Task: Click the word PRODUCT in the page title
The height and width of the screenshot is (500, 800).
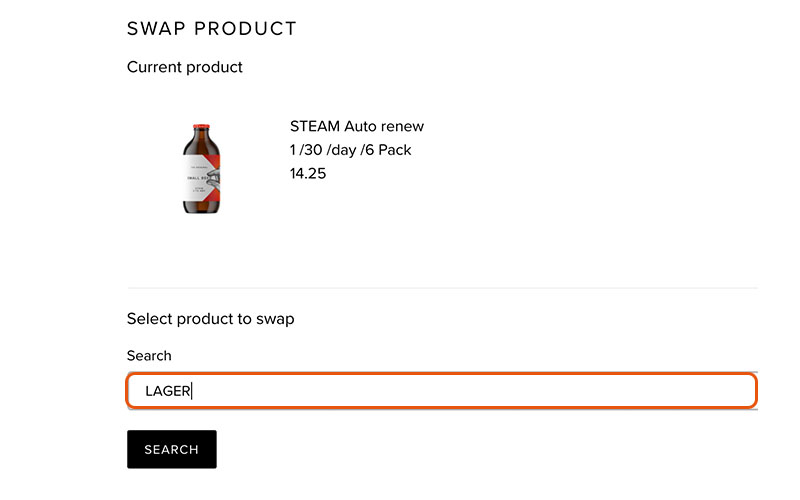Action: pyautogui.click(x=245, y=29)
